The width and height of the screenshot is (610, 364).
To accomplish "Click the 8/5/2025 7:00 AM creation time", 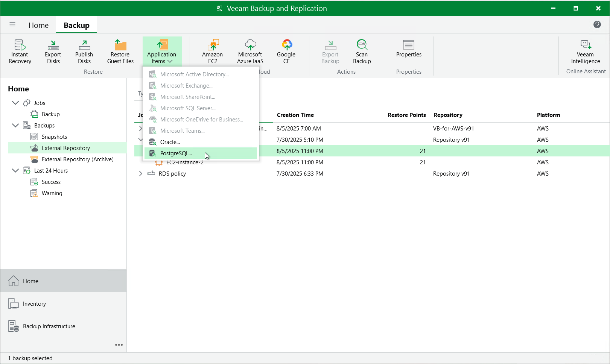I will coord(299,128).
